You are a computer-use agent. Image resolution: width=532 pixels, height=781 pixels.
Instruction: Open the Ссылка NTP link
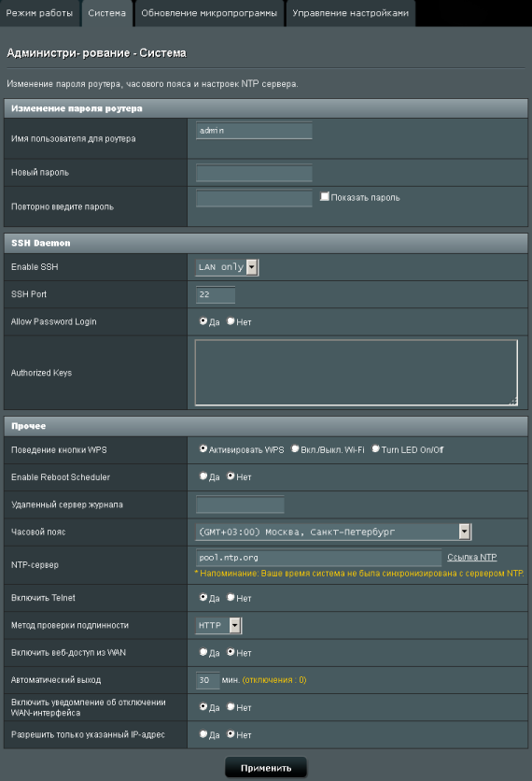click(471, 558)
